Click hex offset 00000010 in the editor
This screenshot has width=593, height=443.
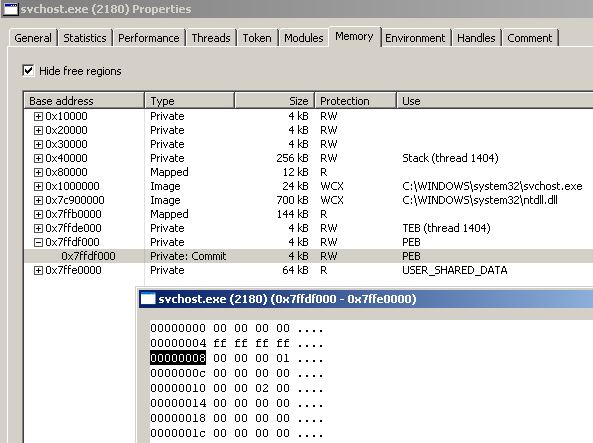pos(178,388)
